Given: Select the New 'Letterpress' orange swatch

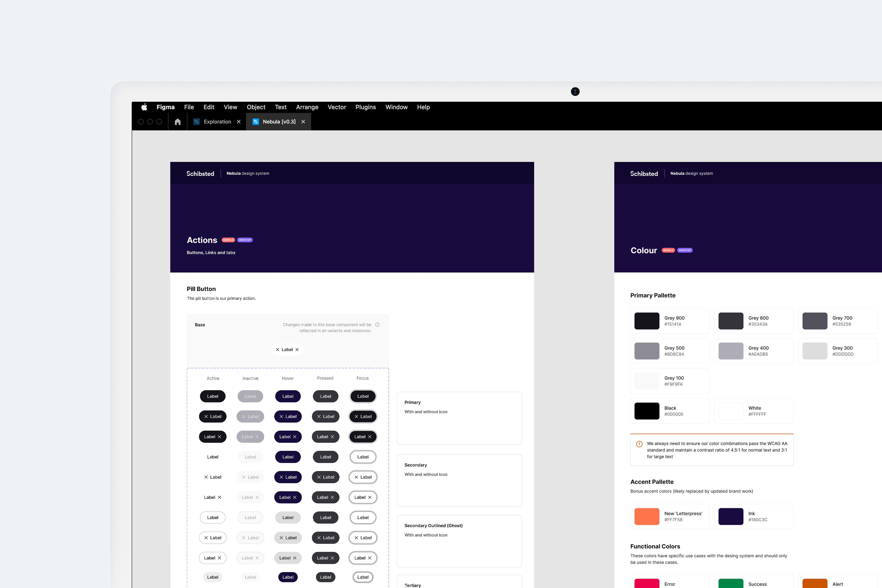Looking at the screenshot, I should (x=646, y=516).
